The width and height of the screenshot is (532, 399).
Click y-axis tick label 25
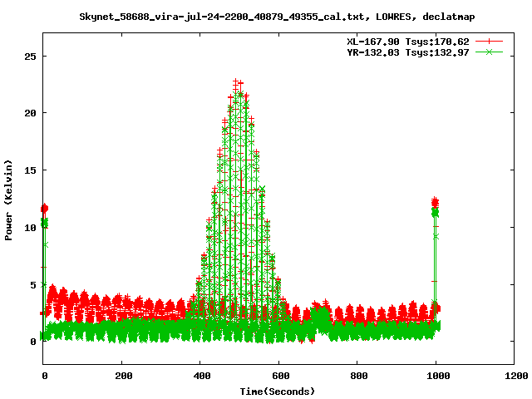[30, 57]
